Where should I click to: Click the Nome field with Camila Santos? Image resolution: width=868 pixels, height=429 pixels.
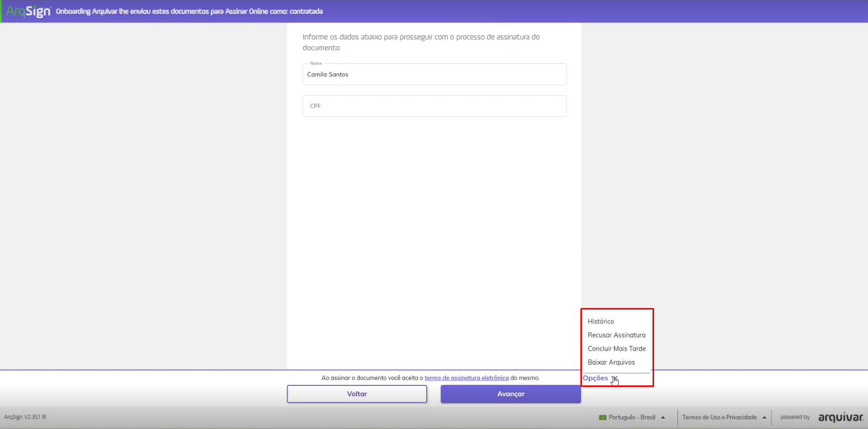pyautogui.click(x=435, y=74)
